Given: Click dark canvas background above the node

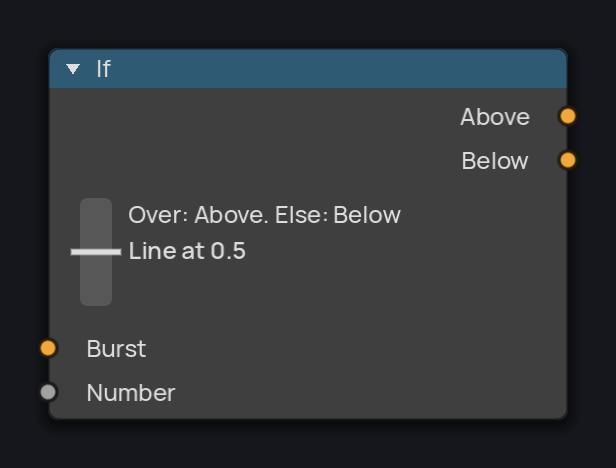Looking at the screenshot, I should click(308, 24).
